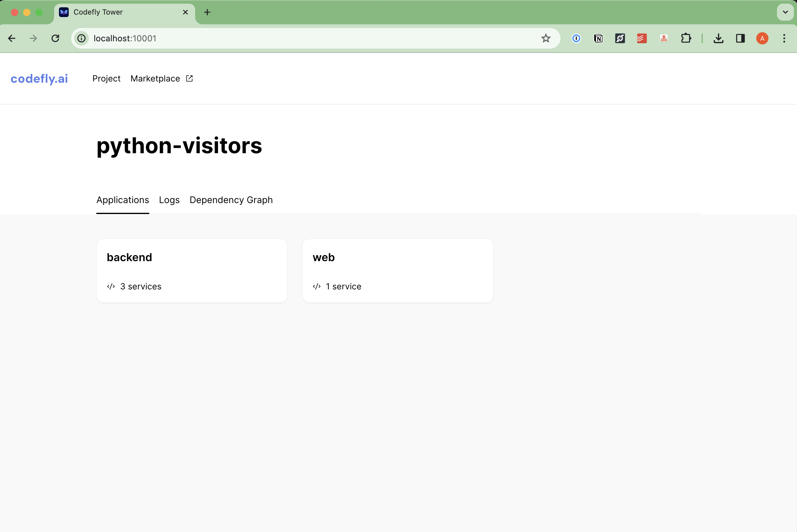Click the red sitemap extension icon
This screenshot has width=797, height=532.
tap(664, 38)
